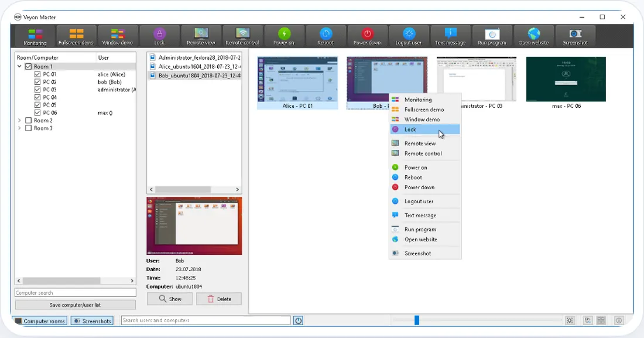Collapse the Room 1 tree node
The width and height of the screenshot is (644, 338).
tap(19, 66)
